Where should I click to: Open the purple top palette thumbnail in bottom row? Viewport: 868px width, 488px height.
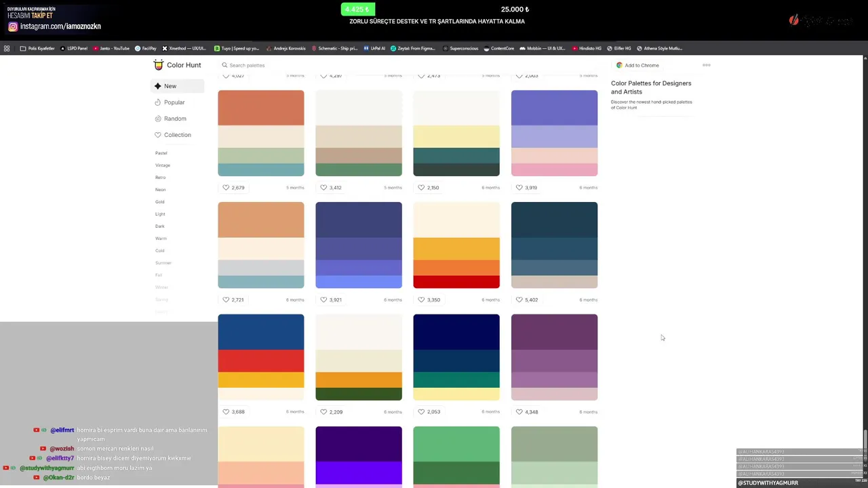click(359, 457)
